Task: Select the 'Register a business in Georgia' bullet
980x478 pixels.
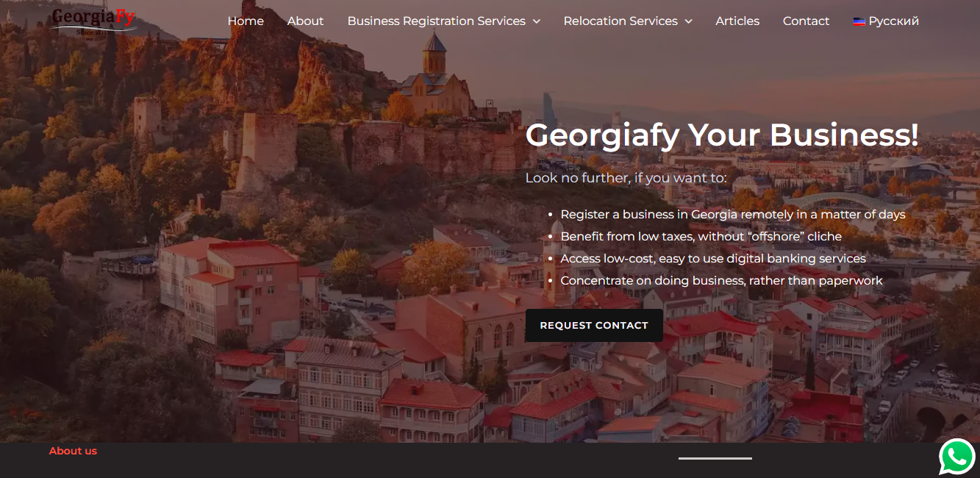Action: click(732, 215)
